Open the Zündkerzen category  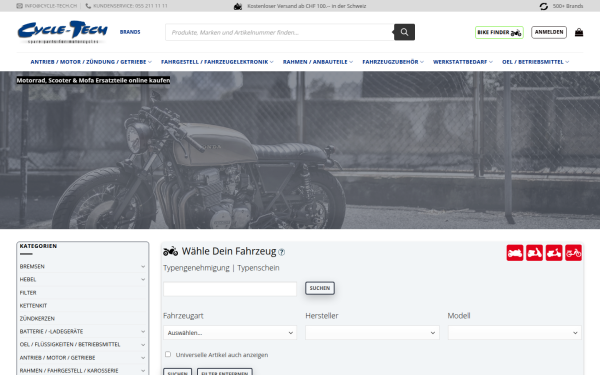pos(37,318)
